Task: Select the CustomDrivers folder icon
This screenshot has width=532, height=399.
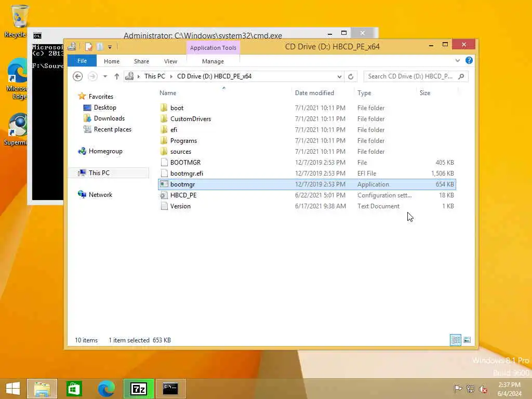Action: click(164, 119)
